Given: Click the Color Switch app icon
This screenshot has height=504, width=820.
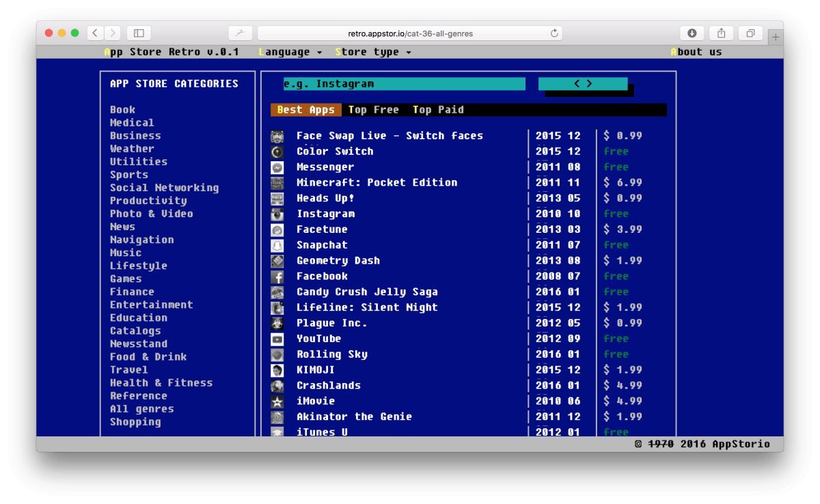Looking at the screenshot, I should [x=277, y=152].
